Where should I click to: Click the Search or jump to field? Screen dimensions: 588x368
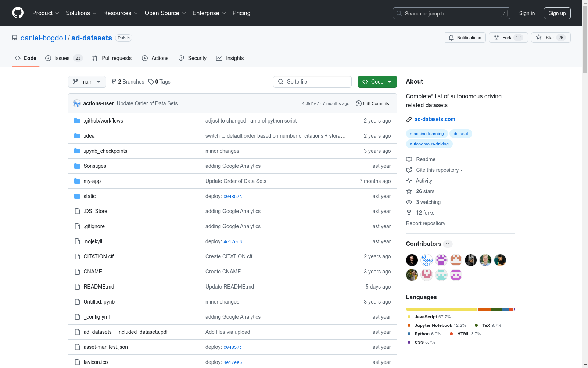(x=452, y=13)
